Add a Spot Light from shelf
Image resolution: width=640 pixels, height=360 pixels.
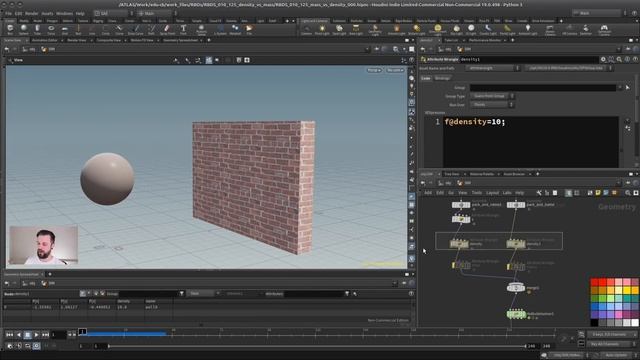[x=339, y=29]
